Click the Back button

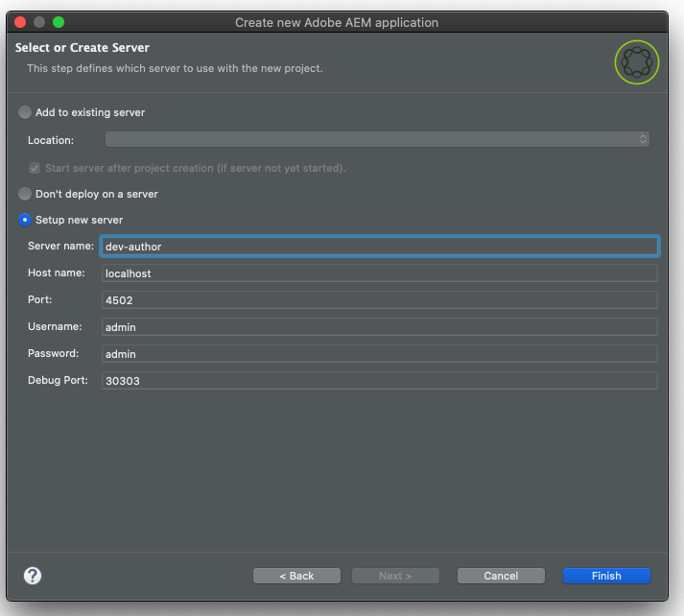pyautogui.click(x=296, y=576)
